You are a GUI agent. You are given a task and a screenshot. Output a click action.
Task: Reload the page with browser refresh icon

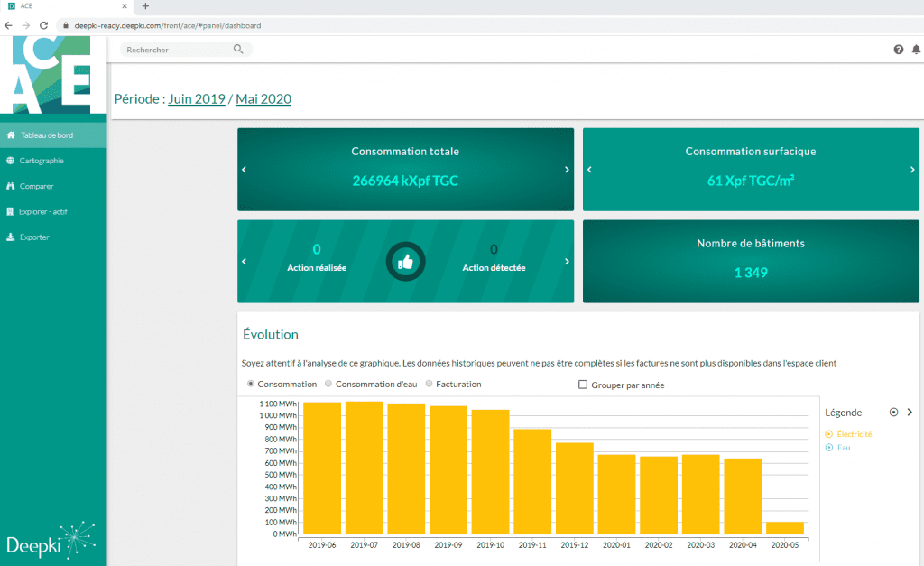43,25
